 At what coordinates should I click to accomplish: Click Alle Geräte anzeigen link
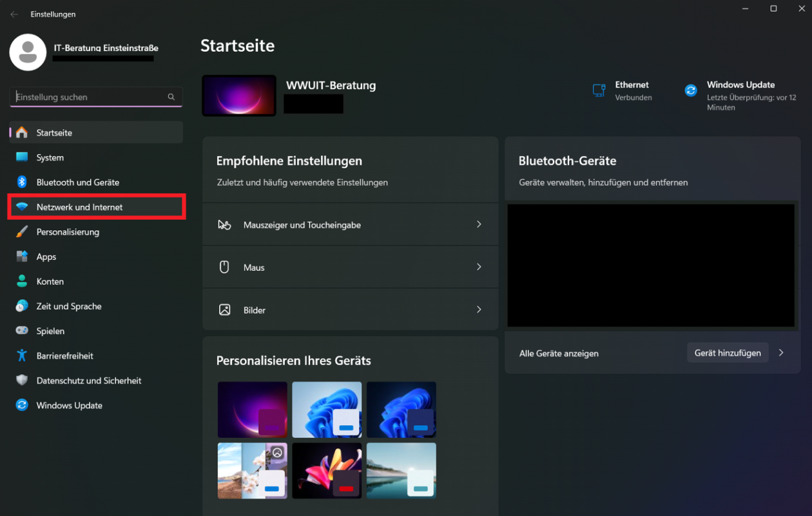[x=559, y=353]
